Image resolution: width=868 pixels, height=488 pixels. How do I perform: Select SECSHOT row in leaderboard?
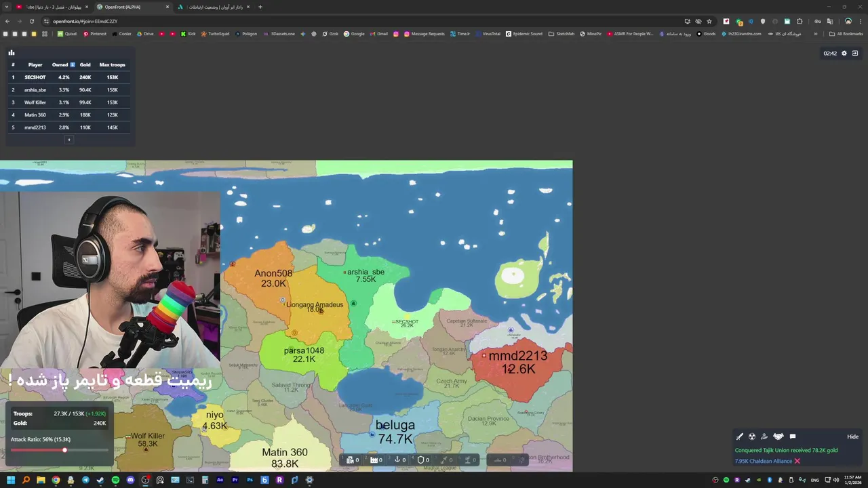pos(68,77)
